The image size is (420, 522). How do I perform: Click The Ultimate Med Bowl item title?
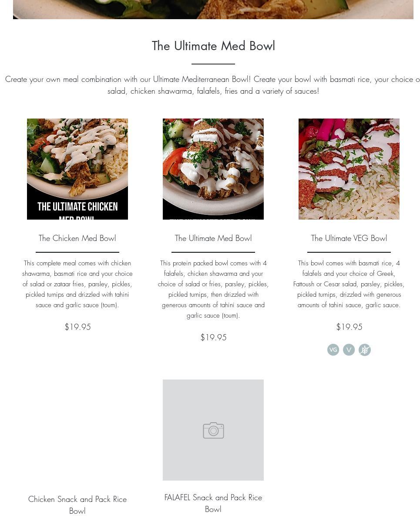(x=213, y=238)
